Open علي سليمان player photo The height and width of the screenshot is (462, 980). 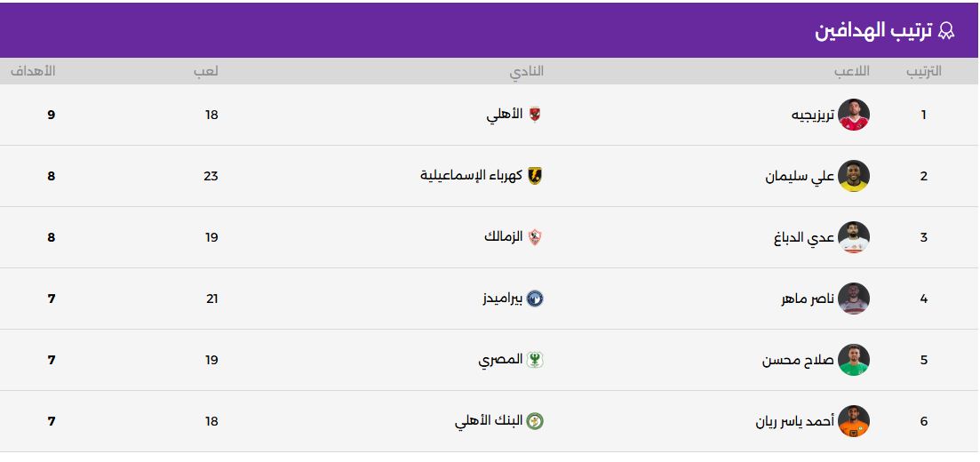pyautogui.click(x=854, y=176)
